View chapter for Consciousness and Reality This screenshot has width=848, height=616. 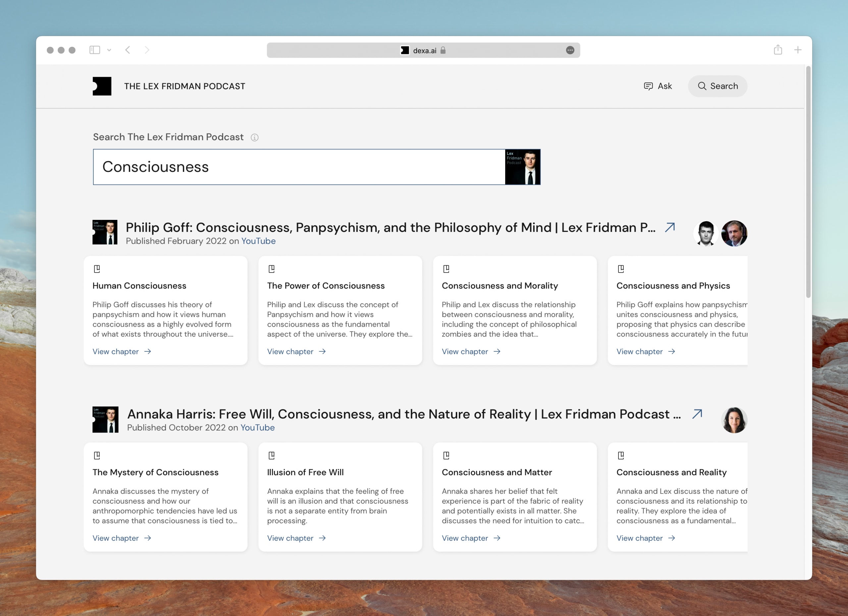click(646, 538)
